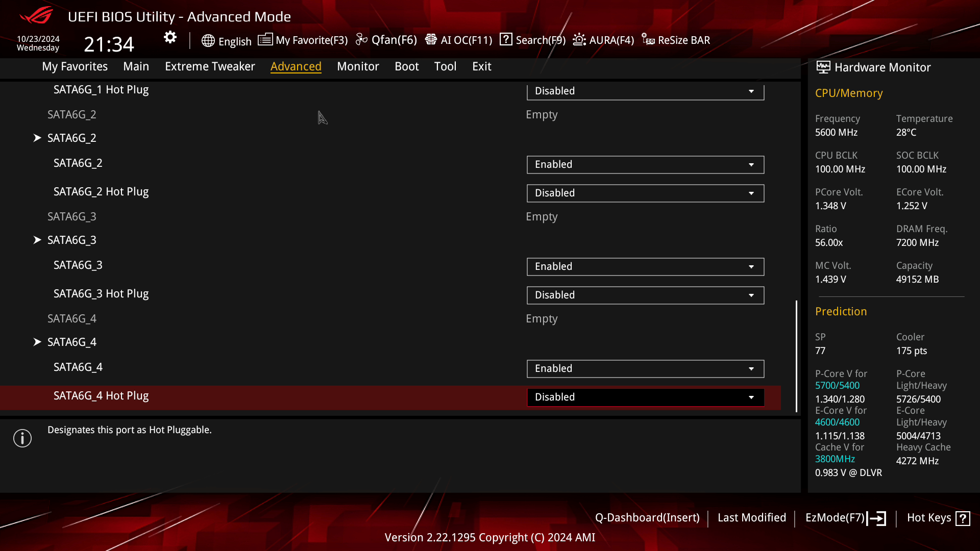Expand SATA6G_4 port settings
Image resolution: width=980 pixels, height=551 pixels.
click(x=37, y=342)
